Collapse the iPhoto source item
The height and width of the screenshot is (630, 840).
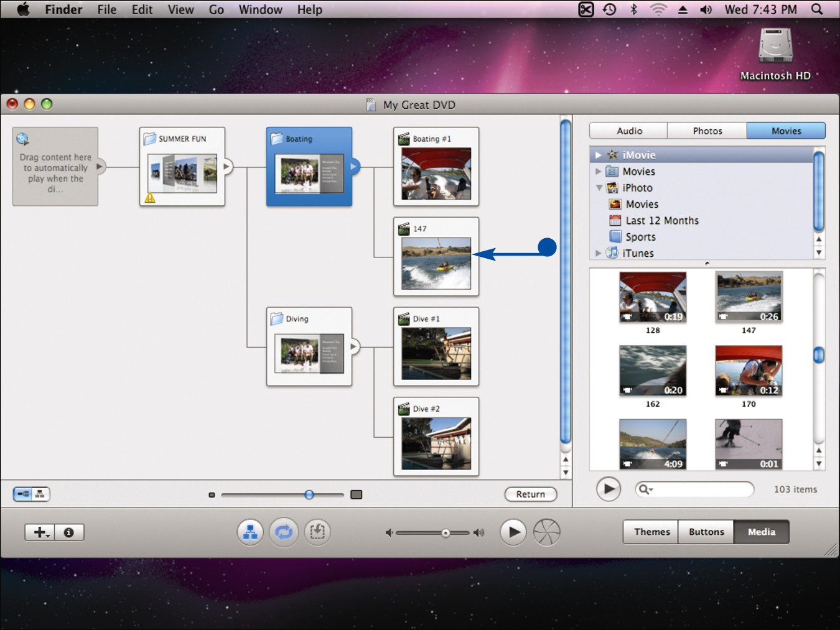point(599,188)
